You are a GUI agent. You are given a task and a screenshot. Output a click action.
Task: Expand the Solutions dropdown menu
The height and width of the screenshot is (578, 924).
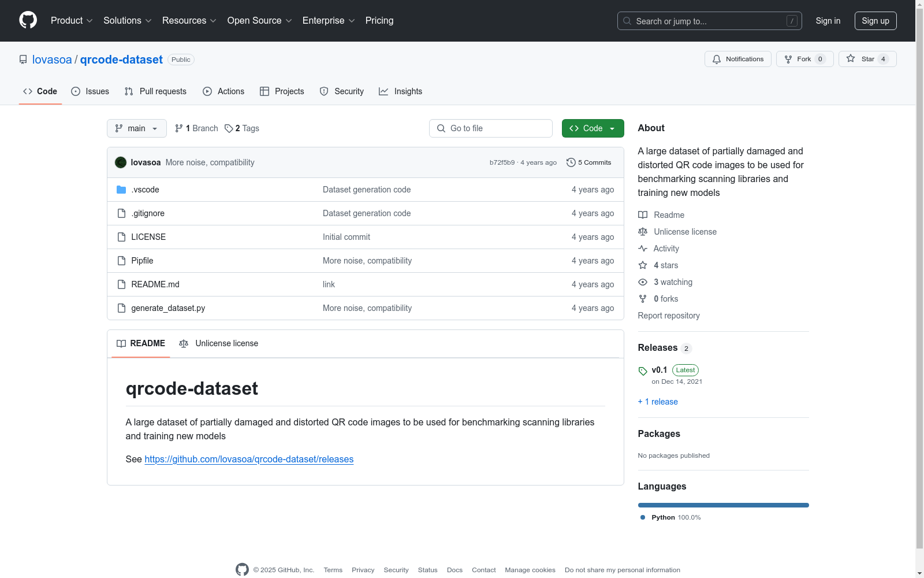[128, 21]
